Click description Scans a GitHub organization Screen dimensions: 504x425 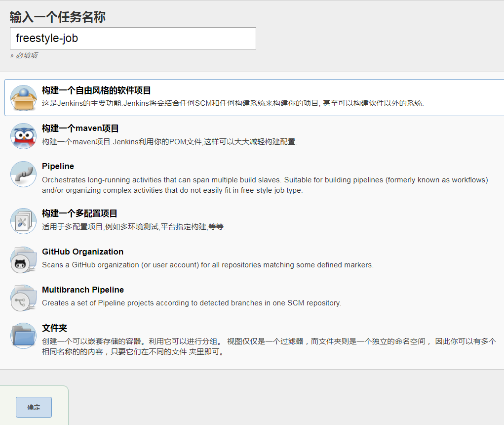pos(208,265)
